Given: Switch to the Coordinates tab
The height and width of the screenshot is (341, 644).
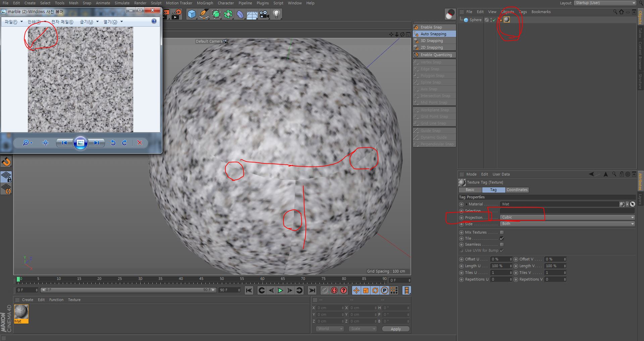Looking at the screenshot, I should pos(517,190).
